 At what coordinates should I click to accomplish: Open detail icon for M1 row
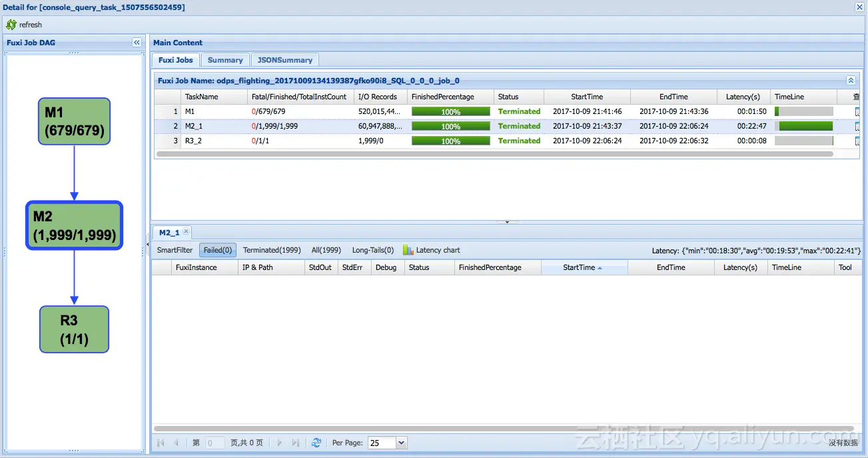857,112
